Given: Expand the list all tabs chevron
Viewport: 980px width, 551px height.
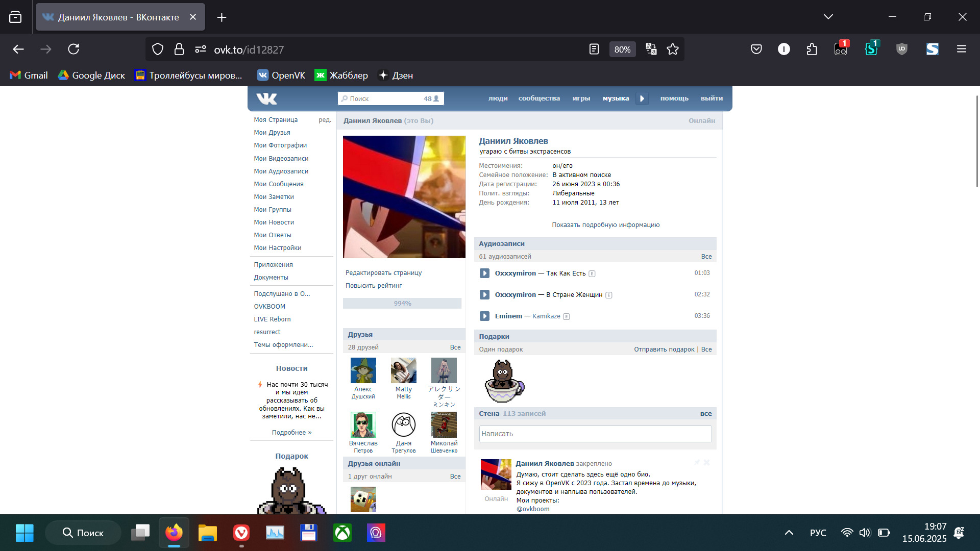Looking at the screenshot, I should coord(828,17).
